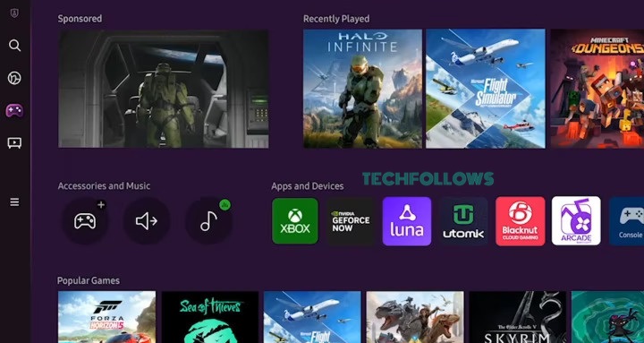The height and width of the screenshot is (343, 644).
Task: Select Skyrim in Popular Games
Action: (518, 317)
